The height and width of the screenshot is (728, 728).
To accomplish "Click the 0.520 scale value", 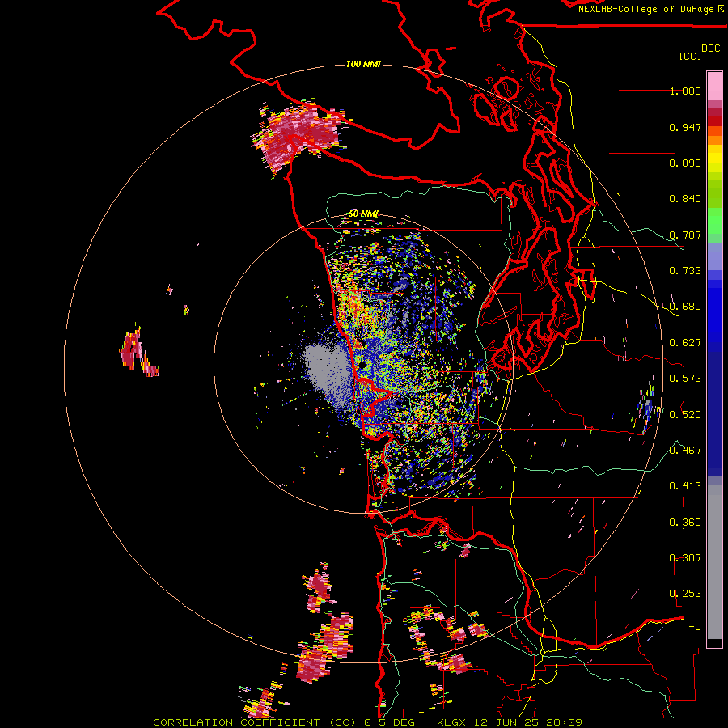I will [685, 415].
